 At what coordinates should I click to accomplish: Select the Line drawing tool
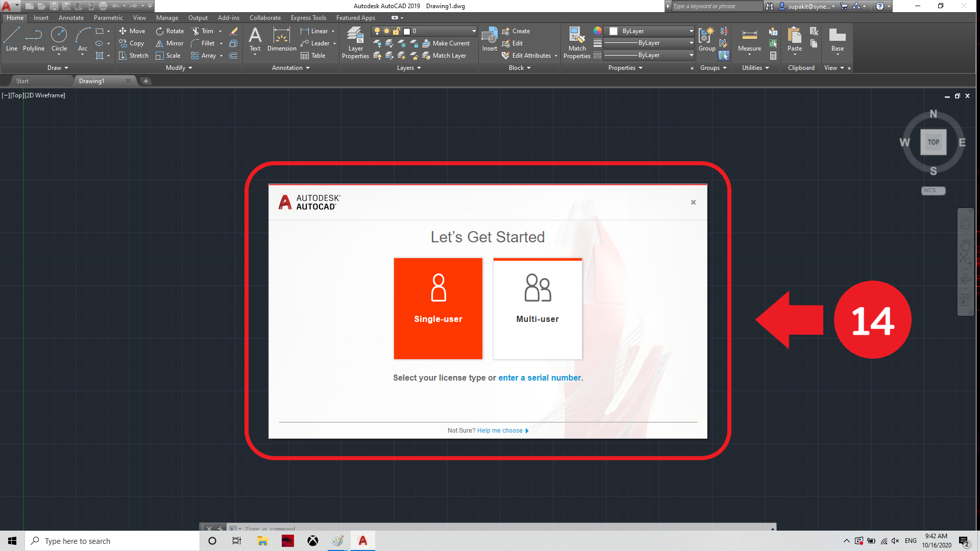tap(12, 40)
